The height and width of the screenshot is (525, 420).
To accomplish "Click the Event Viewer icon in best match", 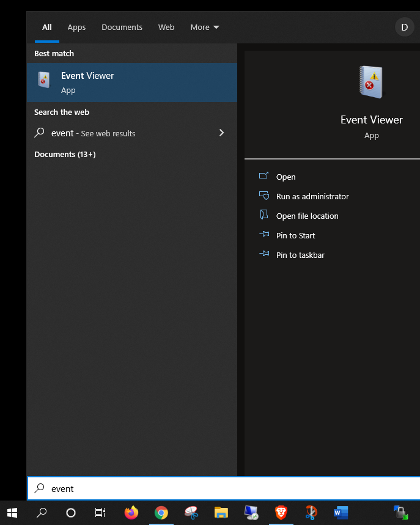I will 44,79.
